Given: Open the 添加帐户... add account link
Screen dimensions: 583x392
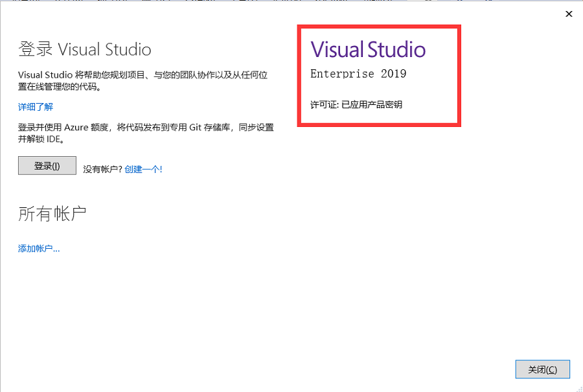Looking at the screenshot, I should (x=39, y=248).
